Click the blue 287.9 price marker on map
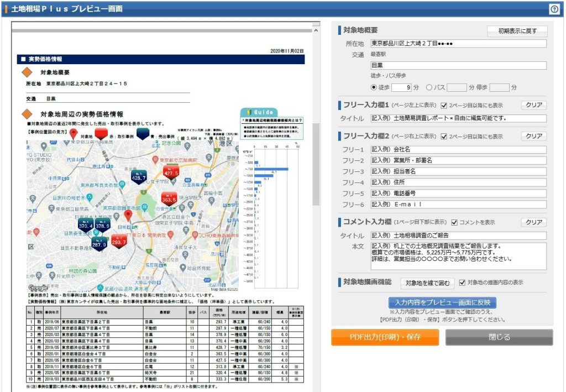This screenshot has height=392, width=566. click(x=99, y=243)
